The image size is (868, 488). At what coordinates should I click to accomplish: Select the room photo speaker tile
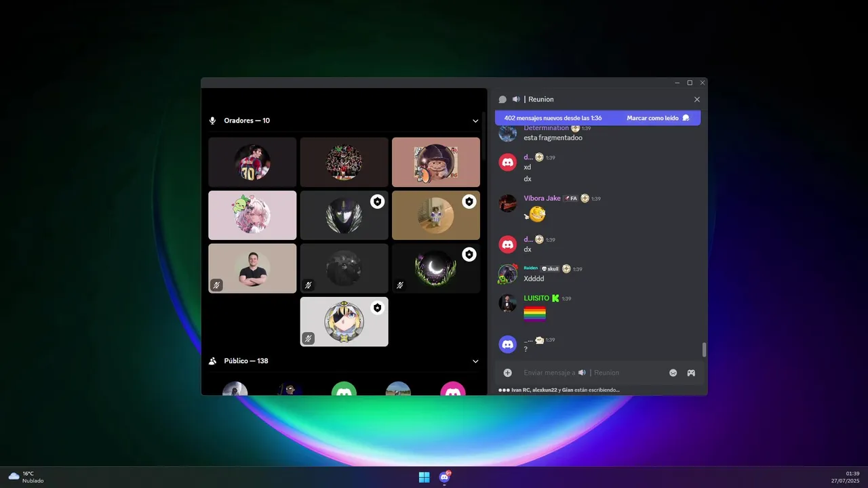coord(436,215)
